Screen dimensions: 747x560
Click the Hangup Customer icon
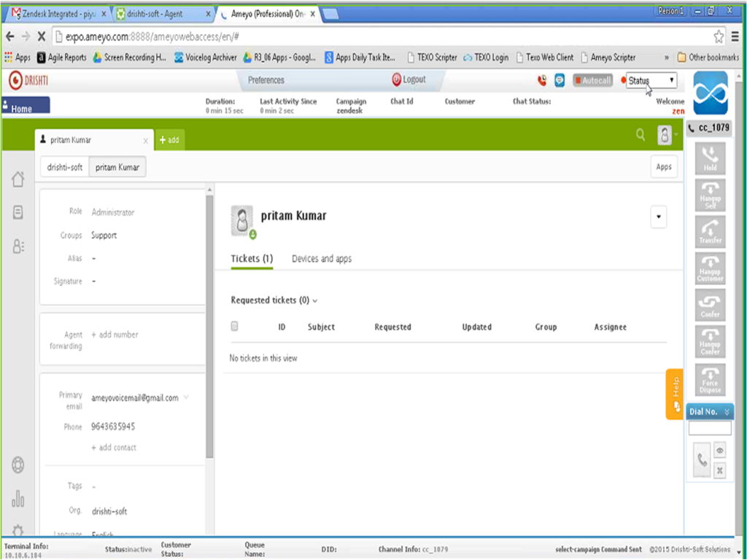[710, 268]
